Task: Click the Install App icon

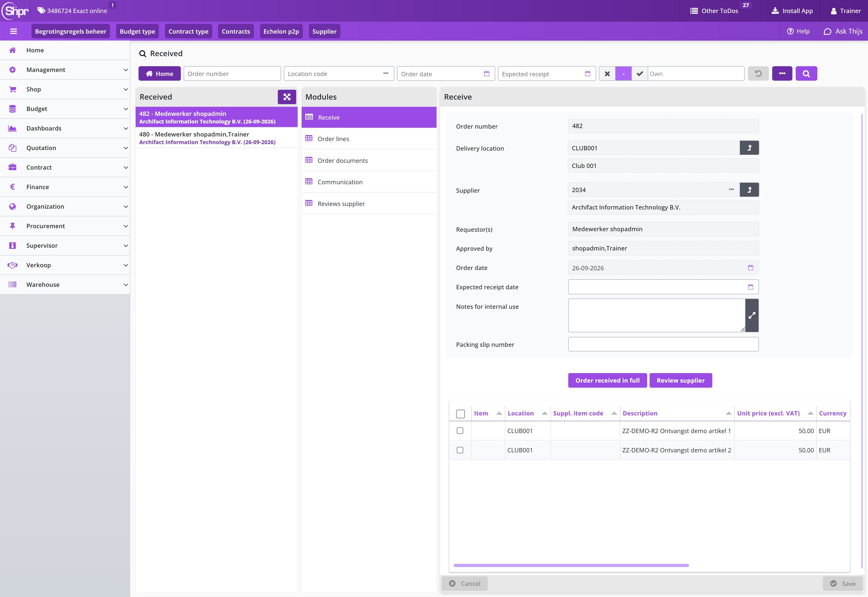Action: 775,11
